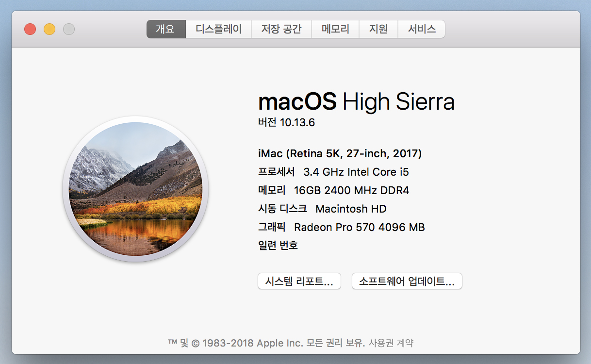The height and width of the screenshot is (364, 591).
Task: Click the 그래픽 Radeon Pro 570 line
Action: [341, 227]
